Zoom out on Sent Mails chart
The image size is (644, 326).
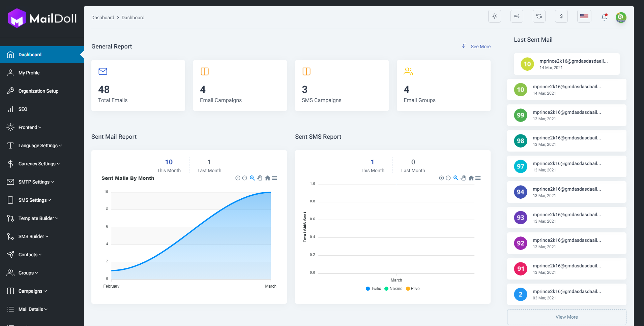(245, 178)
